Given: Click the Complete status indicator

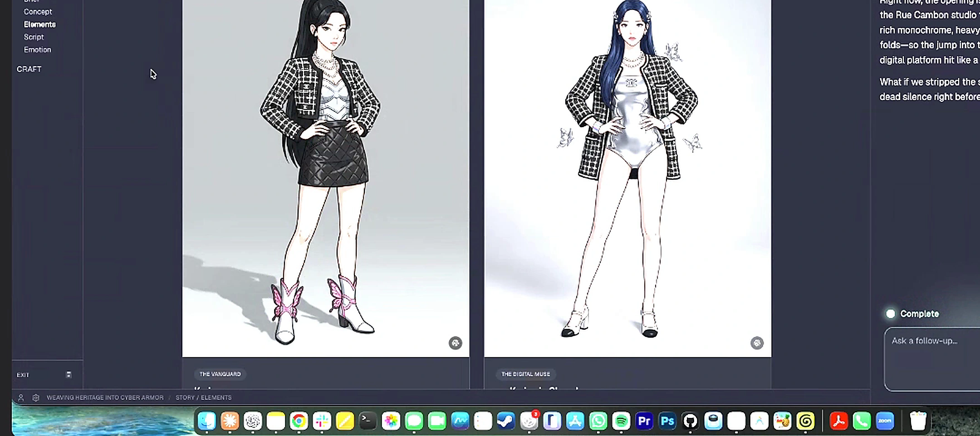Looking at the screenshot, I should (912, 314).
